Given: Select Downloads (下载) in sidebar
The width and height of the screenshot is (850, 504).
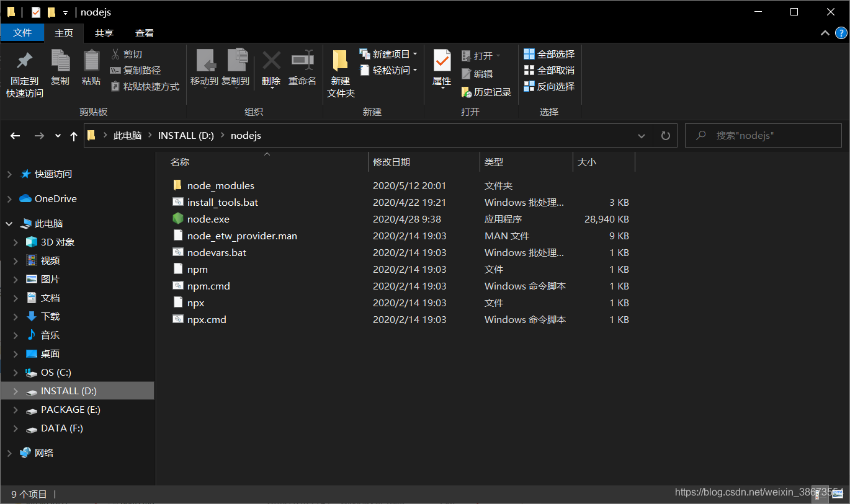Looking at the screenshot, I should (50, 316).
